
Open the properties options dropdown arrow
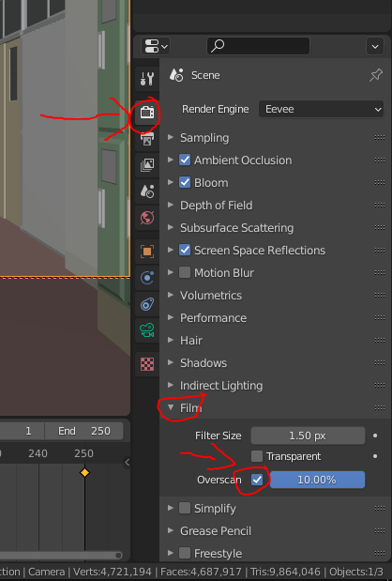click(x=375, y=47)
